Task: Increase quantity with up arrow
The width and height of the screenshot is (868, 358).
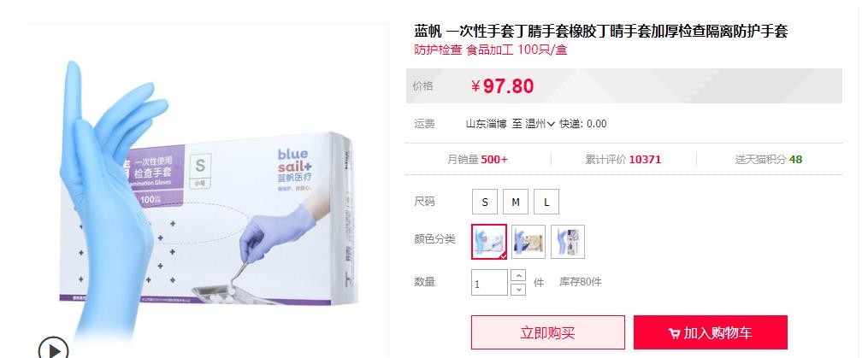Action: [x=518, y=276]
